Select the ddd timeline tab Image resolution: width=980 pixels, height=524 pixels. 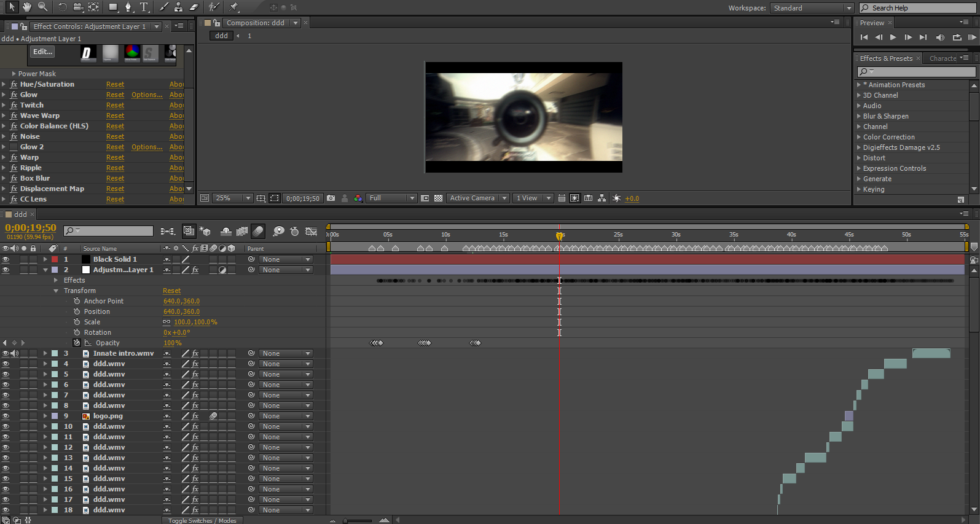[x=20, y=214]
